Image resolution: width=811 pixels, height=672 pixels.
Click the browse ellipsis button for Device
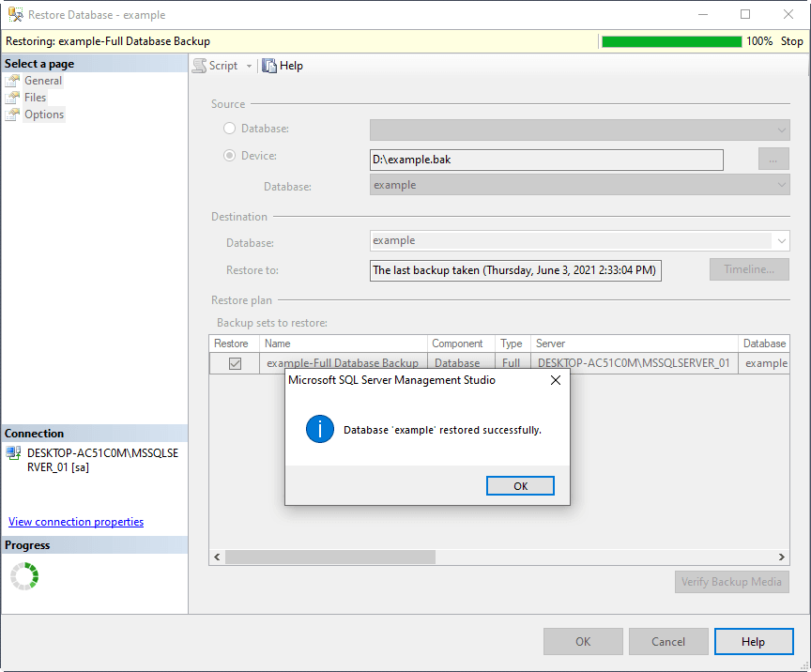pos(773,159)
